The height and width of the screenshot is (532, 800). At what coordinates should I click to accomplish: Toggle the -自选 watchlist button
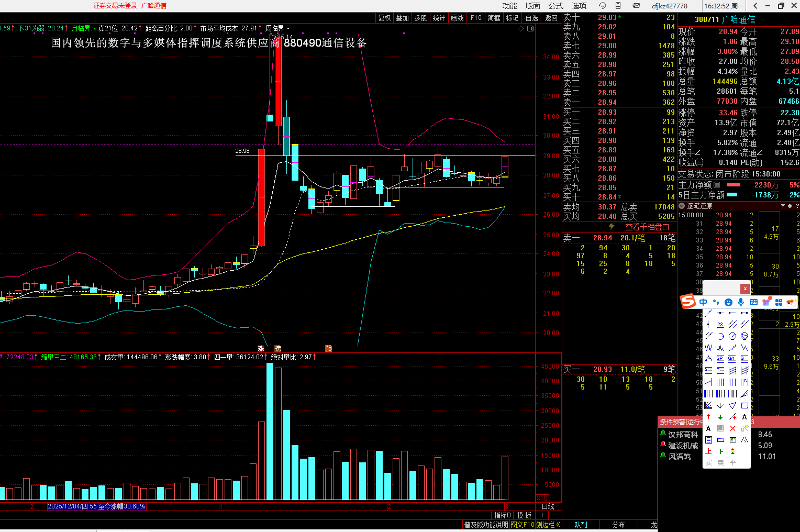pyautogui.click(x=531, y=18)
